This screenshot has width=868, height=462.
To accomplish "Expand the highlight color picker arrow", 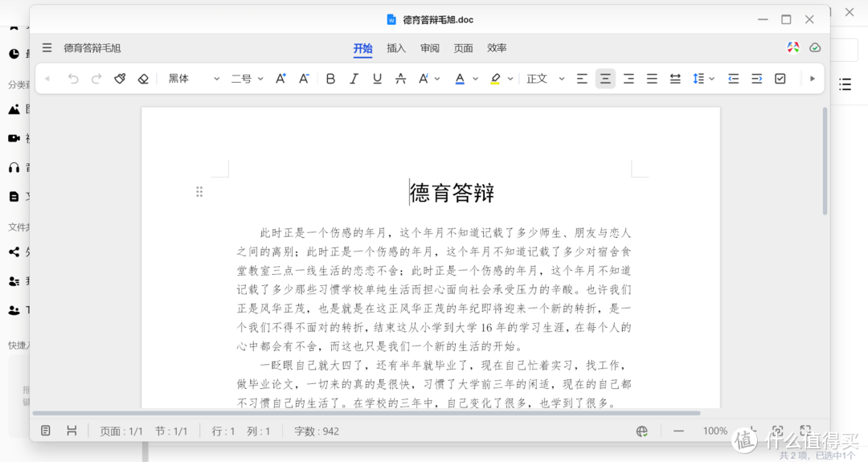I will point(510,79).
